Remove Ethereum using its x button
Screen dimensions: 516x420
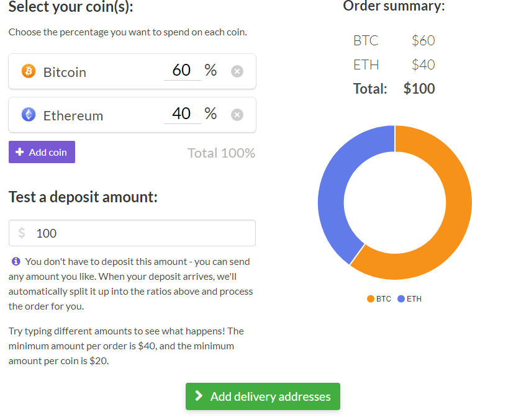pyautogui.click(x=237, y=115)
